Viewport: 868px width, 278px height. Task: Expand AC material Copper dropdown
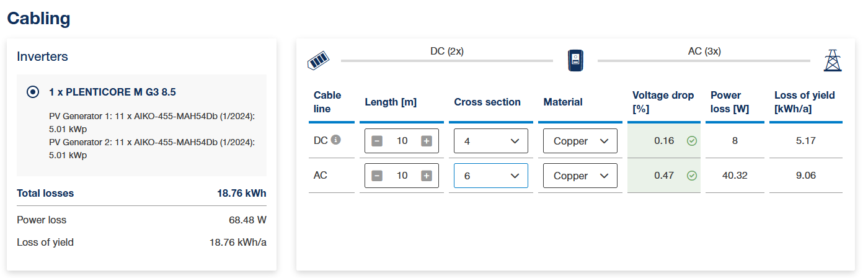point(580,176)
